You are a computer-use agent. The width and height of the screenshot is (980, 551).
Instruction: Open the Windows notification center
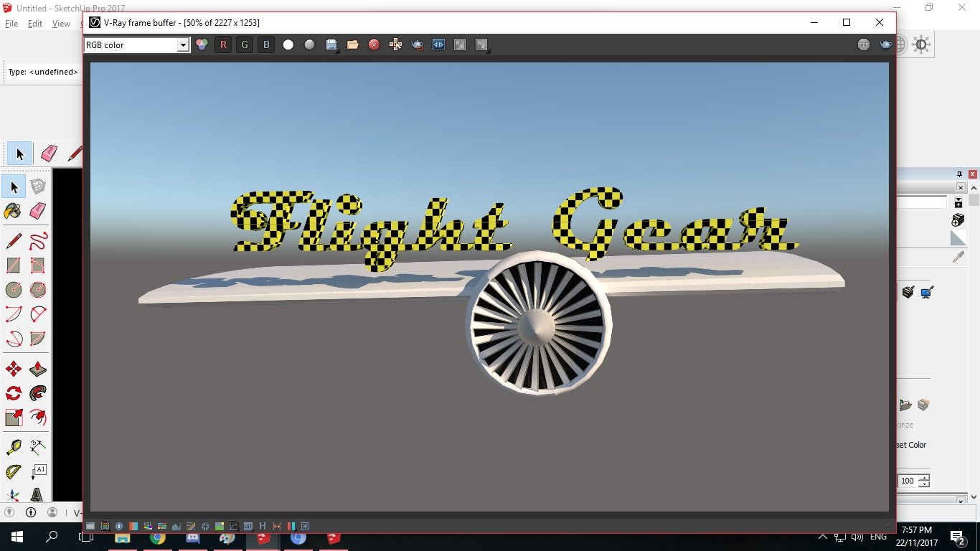click(957, 537)
